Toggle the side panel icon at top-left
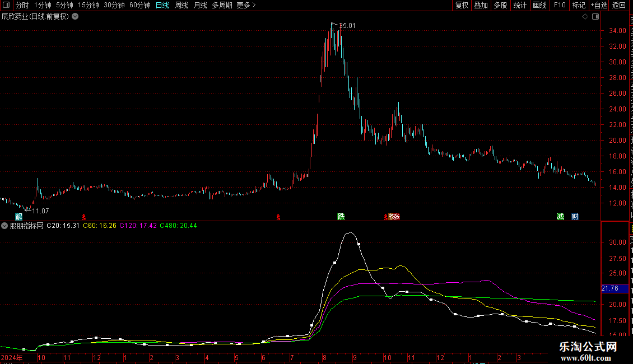The height and width of the screenshot is (364, 633). click(x=6, y=5)
